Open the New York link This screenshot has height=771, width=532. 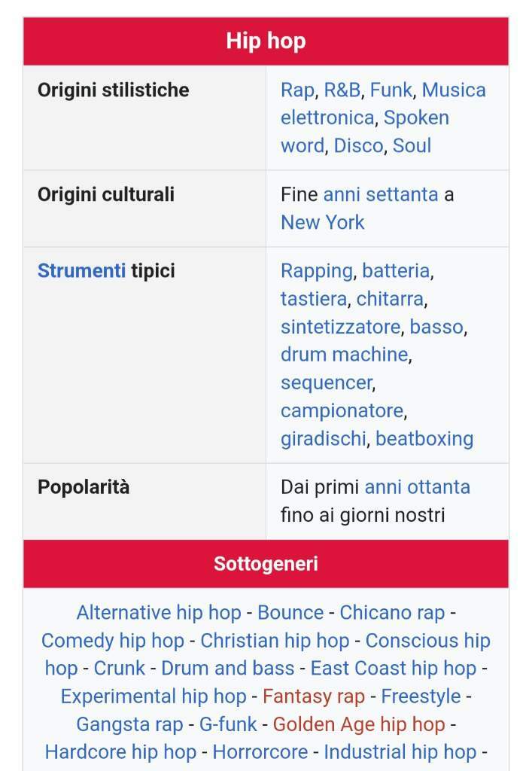coord(322,222)
